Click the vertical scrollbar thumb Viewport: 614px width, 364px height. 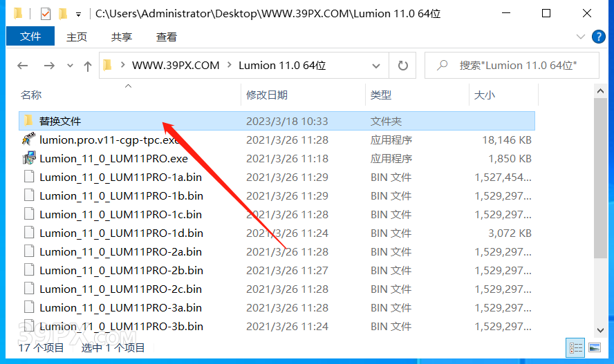pyautogui.click(x=600, y=178)
